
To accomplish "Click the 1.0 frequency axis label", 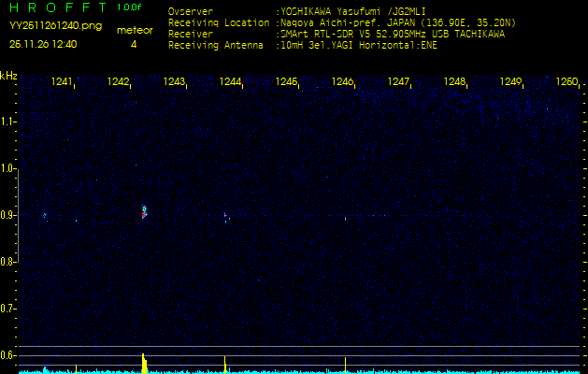I will [x=8, y=168].
